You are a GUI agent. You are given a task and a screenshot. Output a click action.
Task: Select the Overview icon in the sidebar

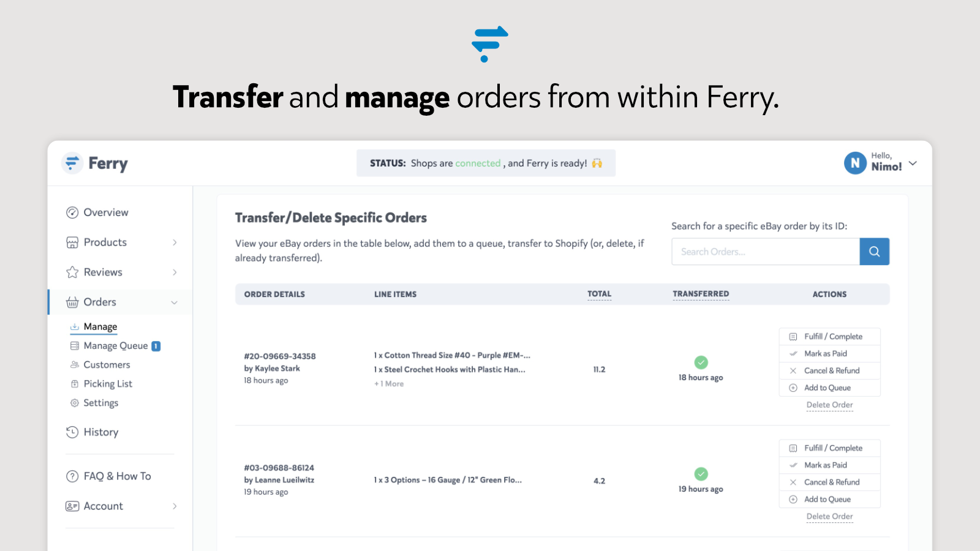72,212
